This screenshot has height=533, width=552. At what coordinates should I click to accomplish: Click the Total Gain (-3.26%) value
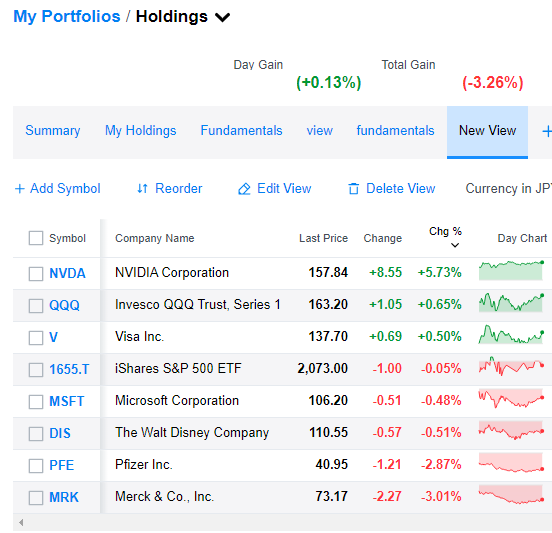tap(493, 83)
